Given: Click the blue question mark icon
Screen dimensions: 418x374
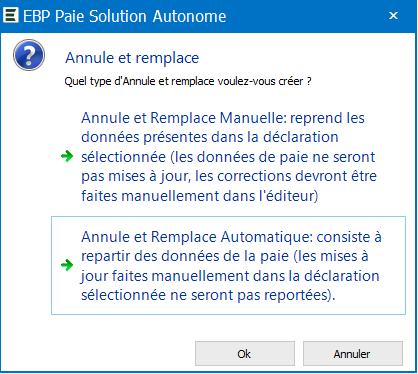Looking at the screenshot, I should pyautogui.click(x=29, y=55).
